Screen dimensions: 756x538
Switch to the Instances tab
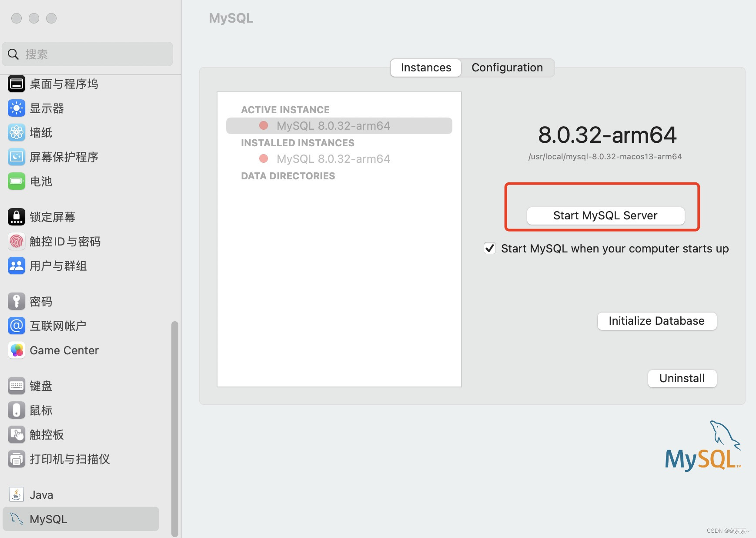click(426, 68)
